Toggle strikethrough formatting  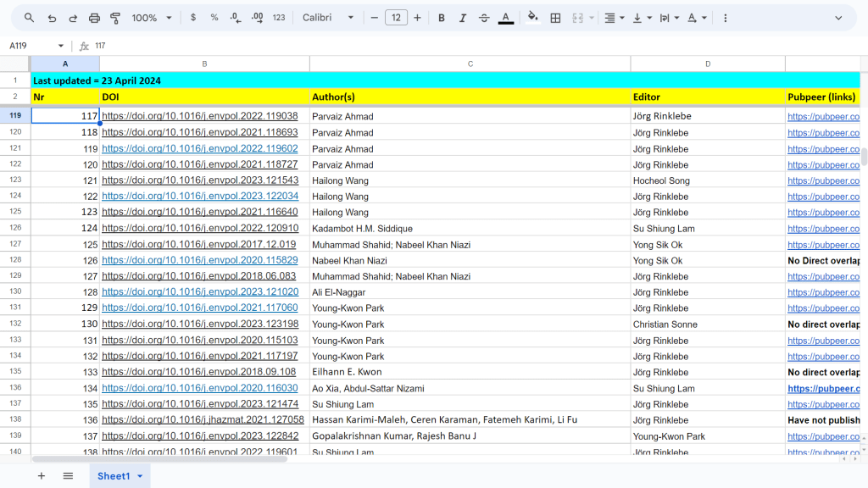click(484, 18)
